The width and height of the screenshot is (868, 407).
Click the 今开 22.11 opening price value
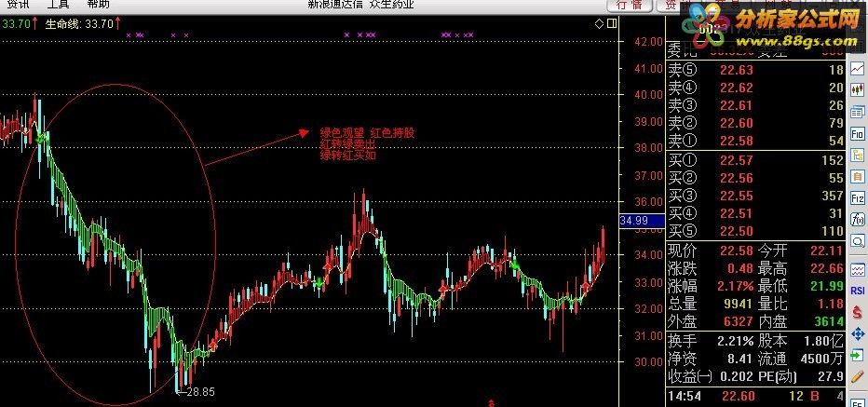tap(826, 251)
